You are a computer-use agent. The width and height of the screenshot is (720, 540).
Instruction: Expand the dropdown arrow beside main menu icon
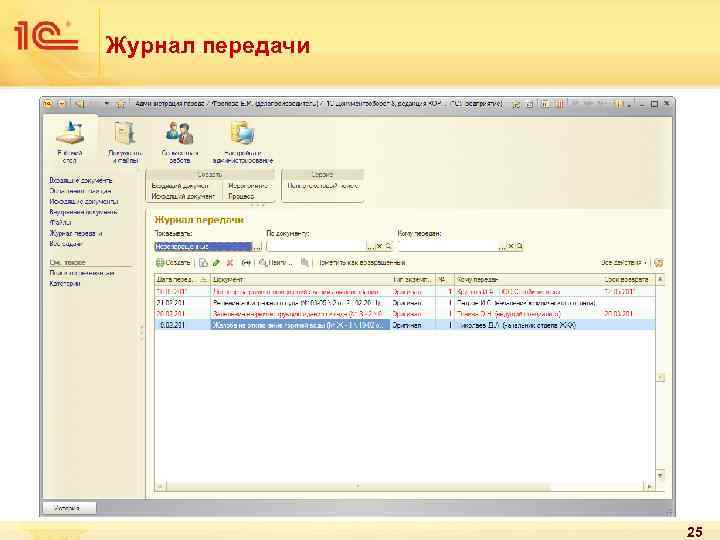coord(62,104)
